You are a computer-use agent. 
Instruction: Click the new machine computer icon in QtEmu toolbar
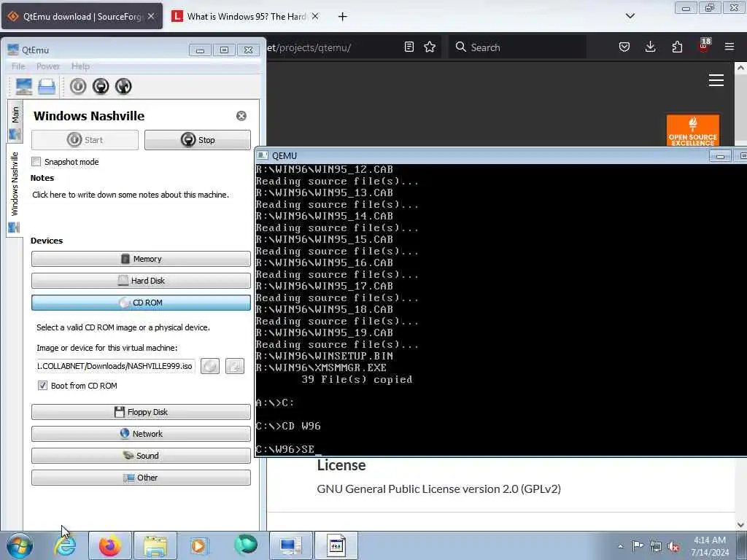click(24, 86)
